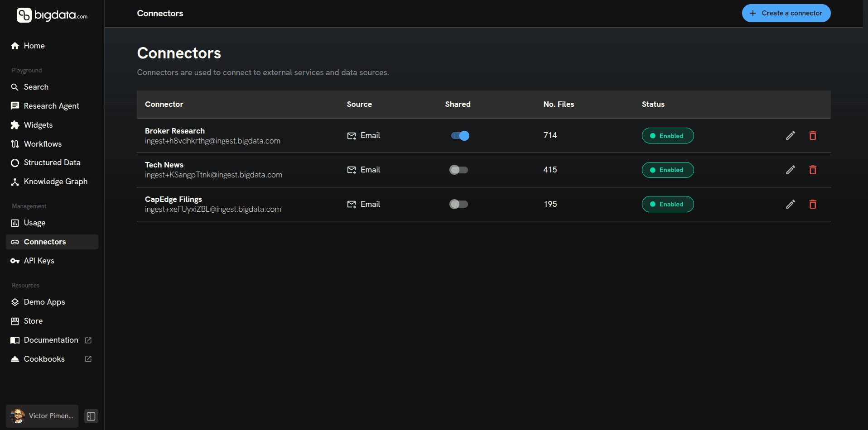The width and height of the screenshot is (868, 430).
Task: View the Usage page
Action: [x=52, y=223]
